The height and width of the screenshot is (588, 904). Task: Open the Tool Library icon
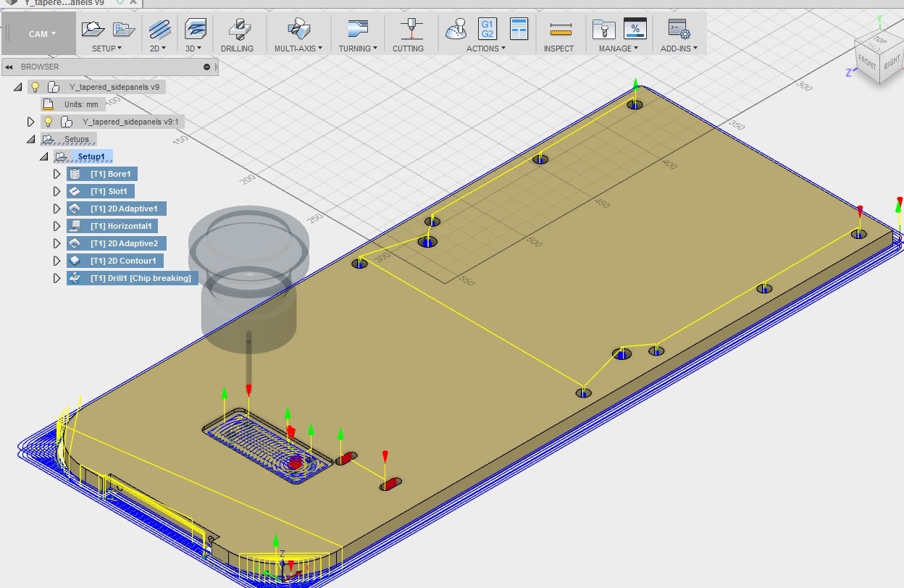pos(603,30)
